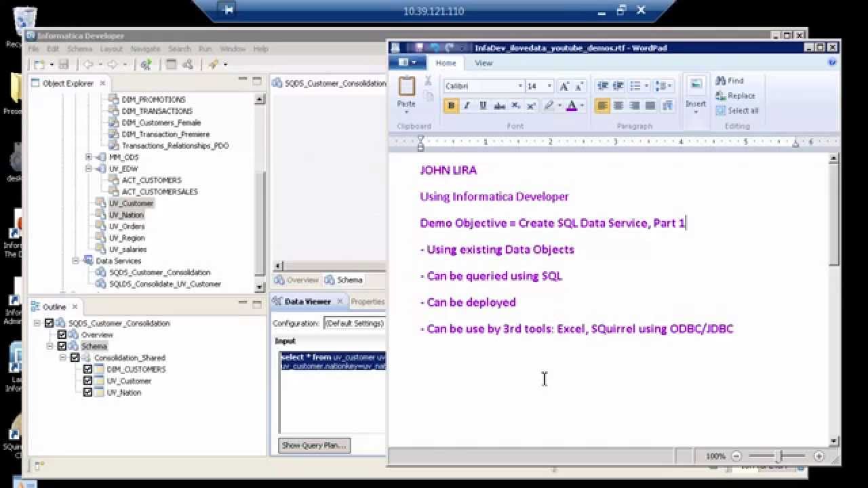The height and width of the screenshot is (488, 868).
Task: Uncheck Overview checkbox in Outline
Action: [62, 335]
